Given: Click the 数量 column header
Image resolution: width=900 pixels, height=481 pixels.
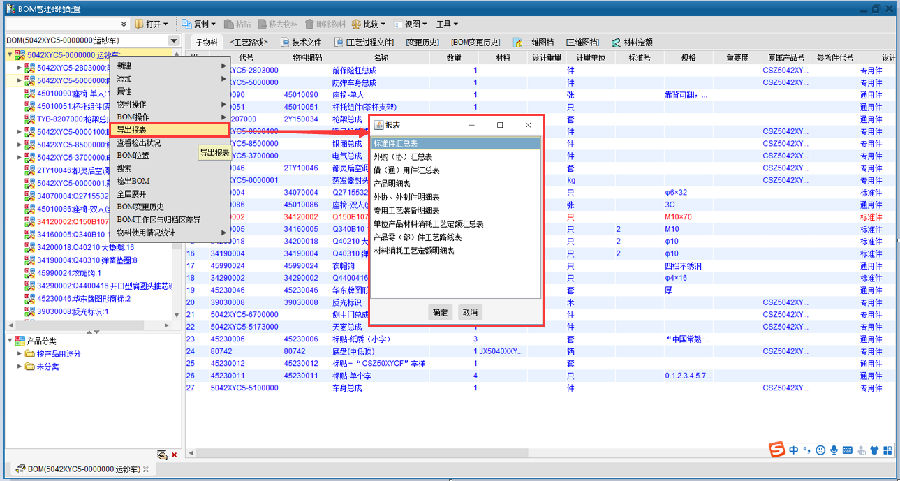Looking at the screenshot, I should pyautogui.click(x=455, y=57).
